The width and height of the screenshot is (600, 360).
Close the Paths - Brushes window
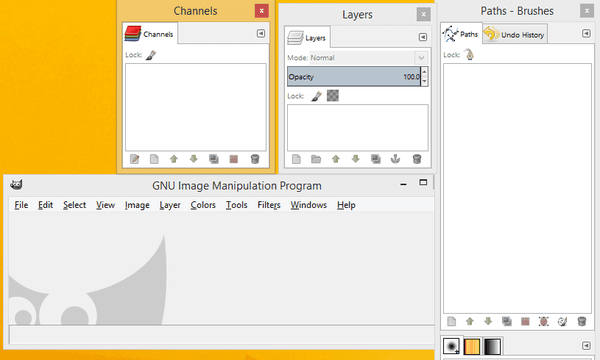[587, 11]
